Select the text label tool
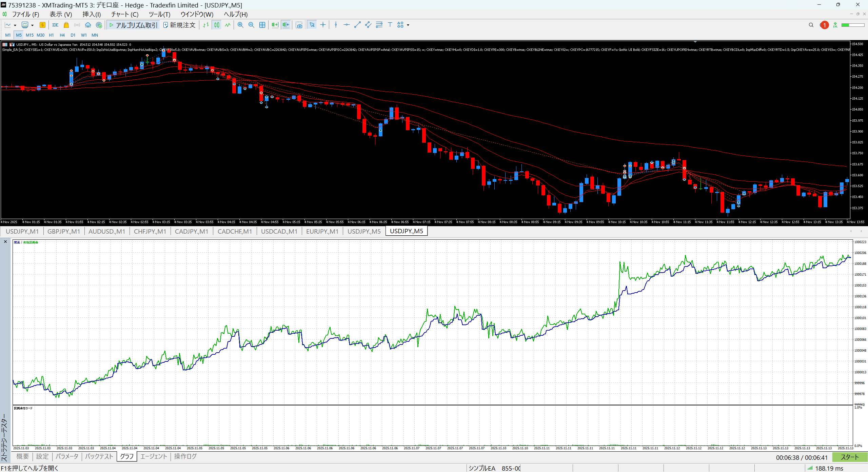868x472 pixels. click(x=390, y=25)
